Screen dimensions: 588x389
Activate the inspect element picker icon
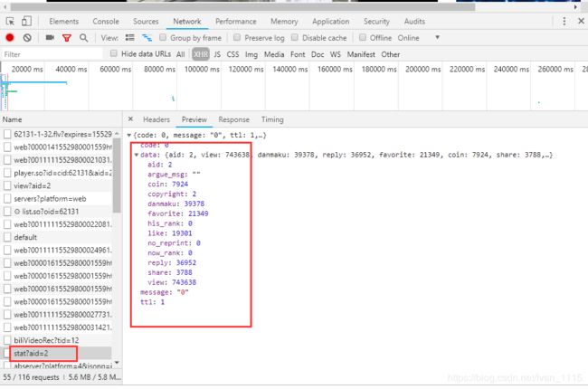[x=10, y=22]
